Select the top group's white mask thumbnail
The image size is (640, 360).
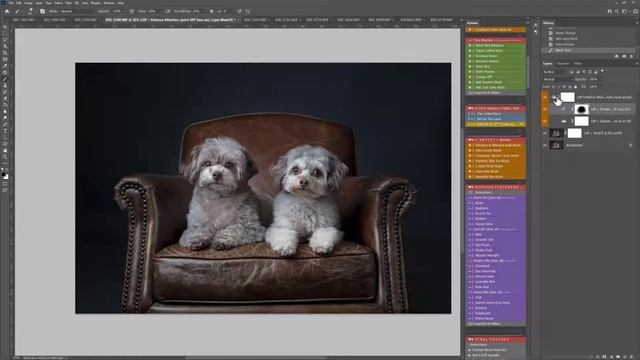(567, 97)
